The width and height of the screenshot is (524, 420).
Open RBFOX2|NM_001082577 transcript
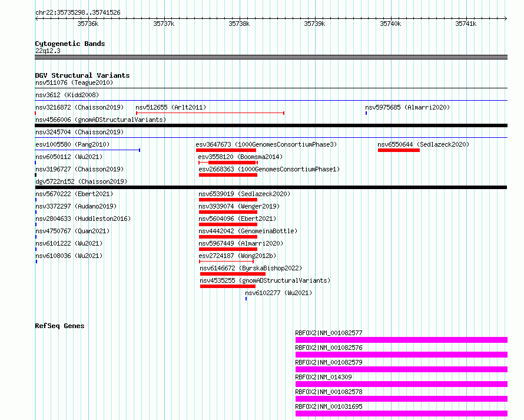click(329, 333)
